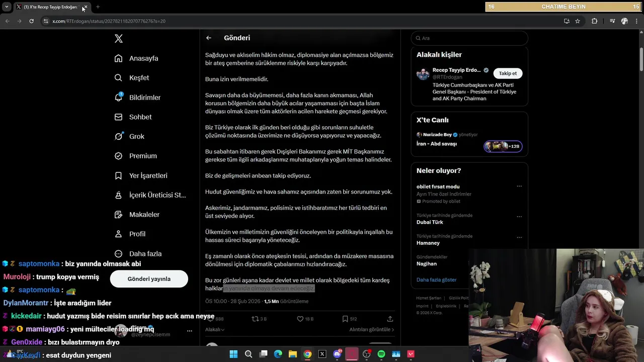Screen dimensions: 644x362
Task: Click the browser back arrow
Action: tap(7, 21)
